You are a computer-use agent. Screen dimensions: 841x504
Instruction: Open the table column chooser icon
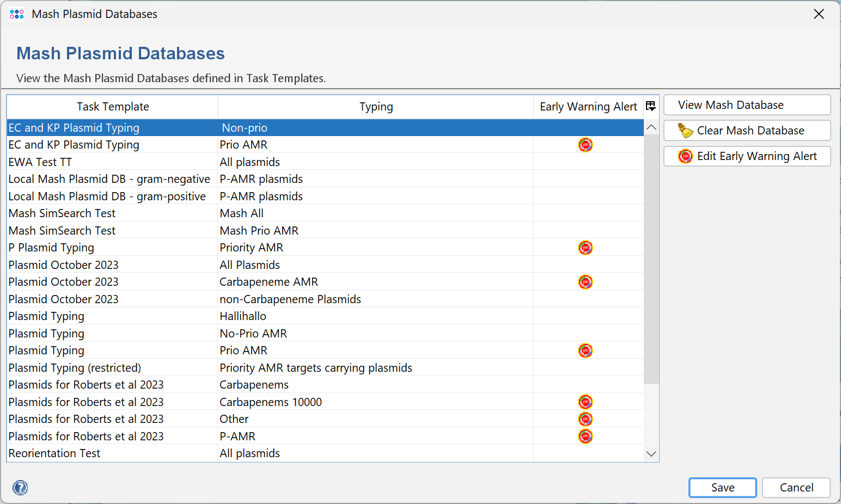click(x=650, y=106)
